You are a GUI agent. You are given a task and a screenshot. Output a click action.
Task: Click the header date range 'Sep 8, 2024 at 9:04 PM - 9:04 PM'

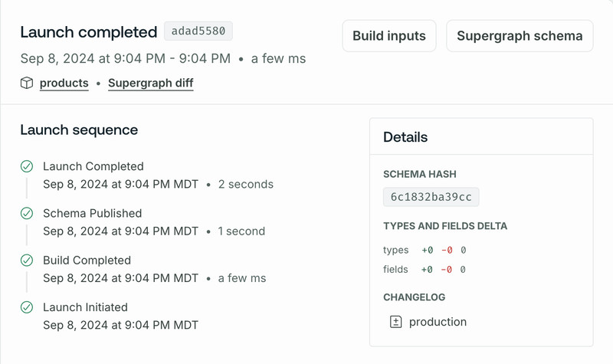(126, 59)
